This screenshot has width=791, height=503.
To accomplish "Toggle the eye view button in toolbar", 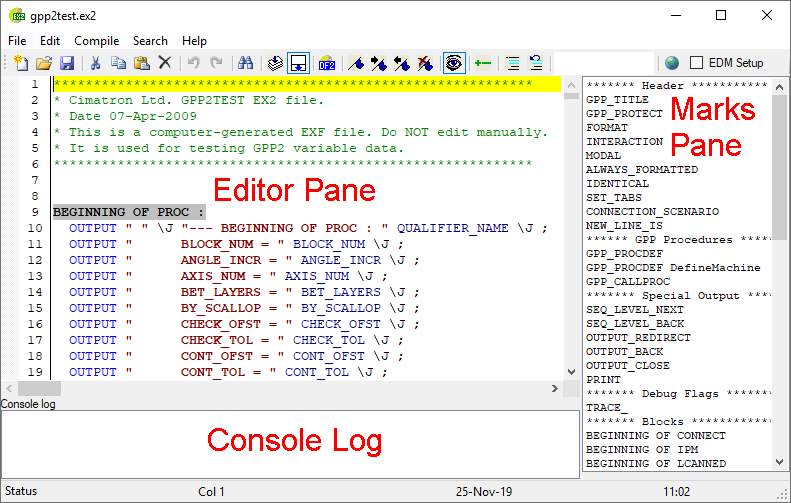I will tap(454, 63).
